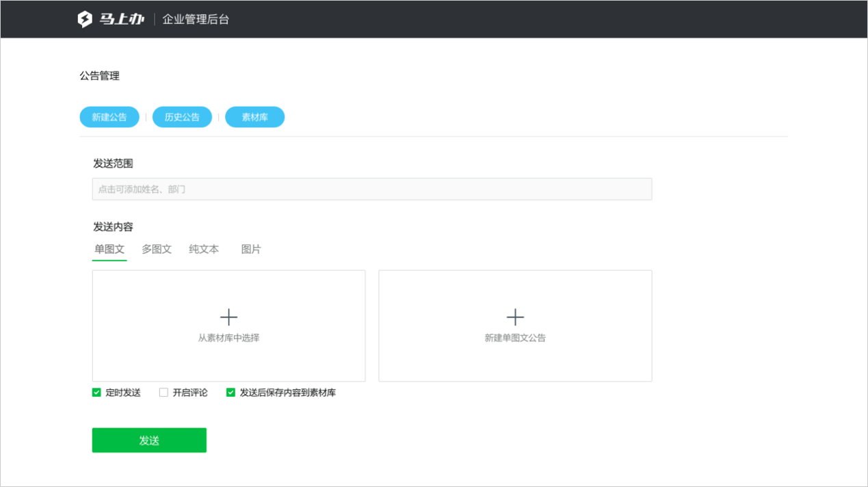Click the 企业管理后台 header title
Screen dimensions: 868x487
[x=196, y=19]
